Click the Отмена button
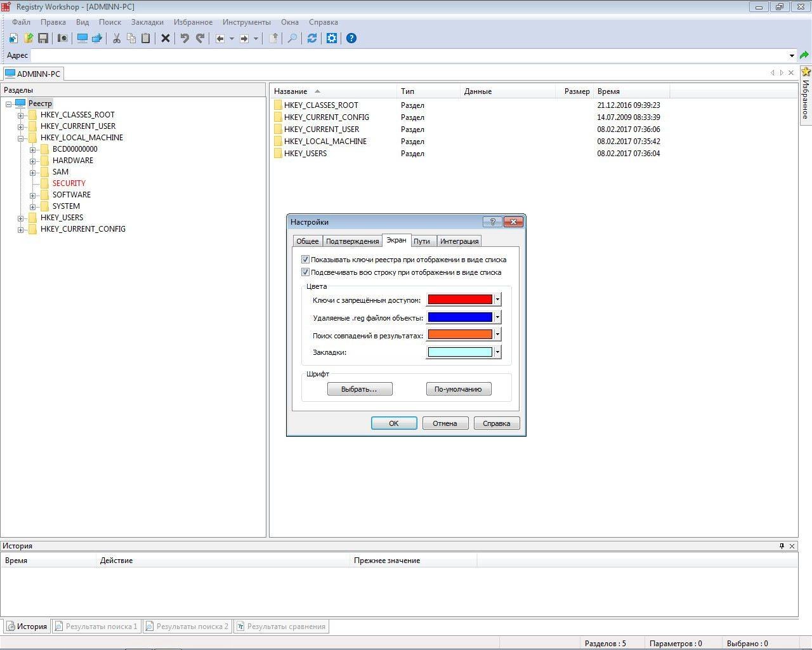Image resolution: width=812 pixels, height=650 pixels. (x=445, y=423)
